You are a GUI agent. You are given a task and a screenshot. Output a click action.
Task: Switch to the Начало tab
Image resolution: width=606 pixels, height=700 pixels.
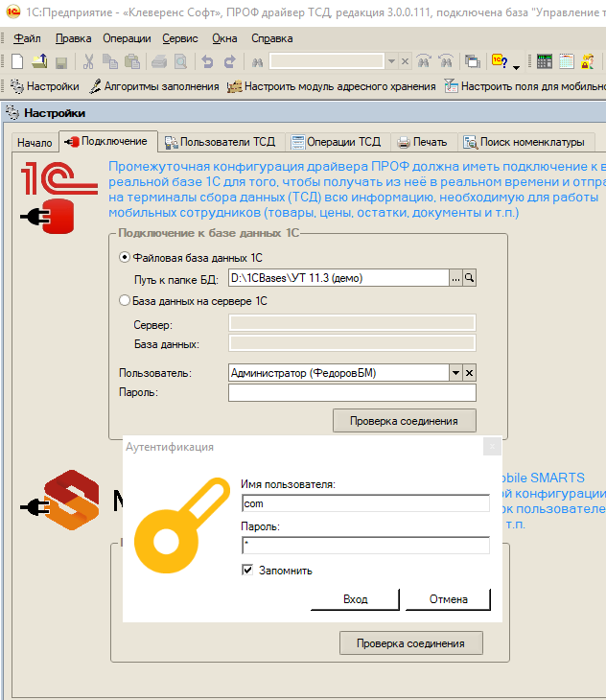coord(35,143)
